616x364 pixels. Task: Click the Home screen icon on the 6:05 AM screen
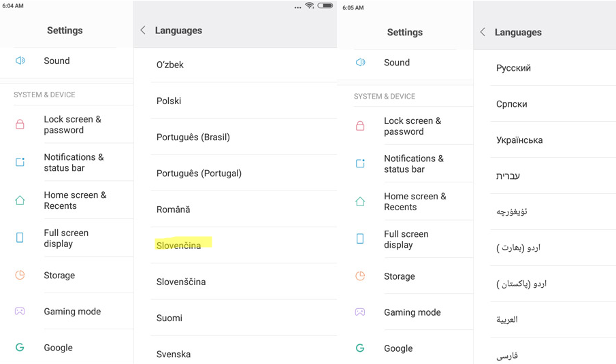(360, 201)
